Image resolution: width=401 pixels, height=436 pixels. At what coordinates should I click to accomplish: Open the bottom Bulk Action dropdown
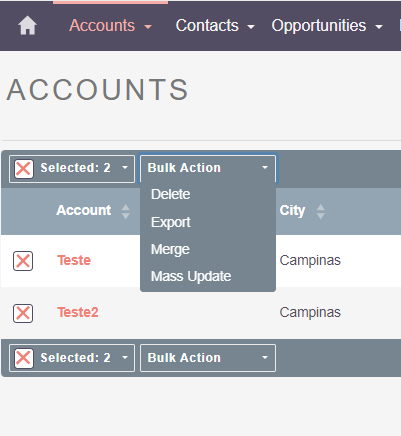[x=208, y=358]
